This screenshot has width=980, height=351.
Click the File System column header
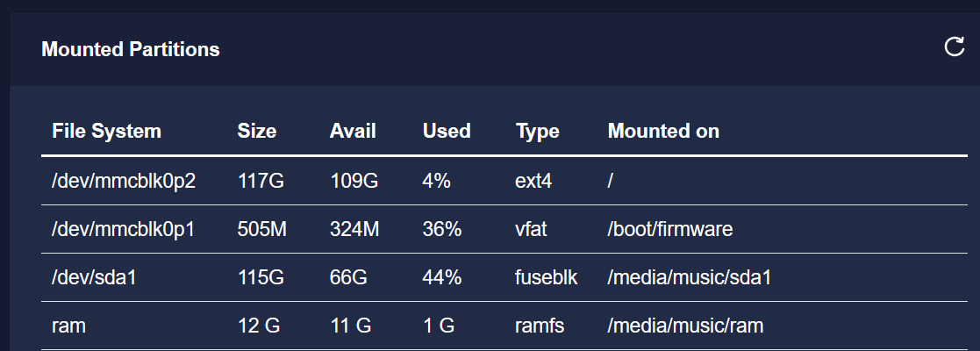106,131
